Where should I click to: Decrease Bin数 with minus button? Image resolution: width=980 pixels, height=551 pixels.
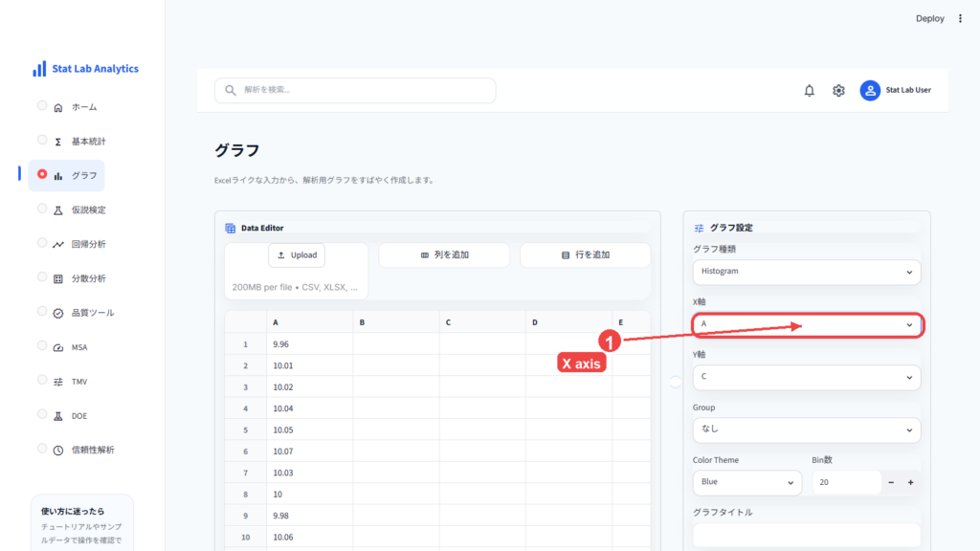[891, 482]
